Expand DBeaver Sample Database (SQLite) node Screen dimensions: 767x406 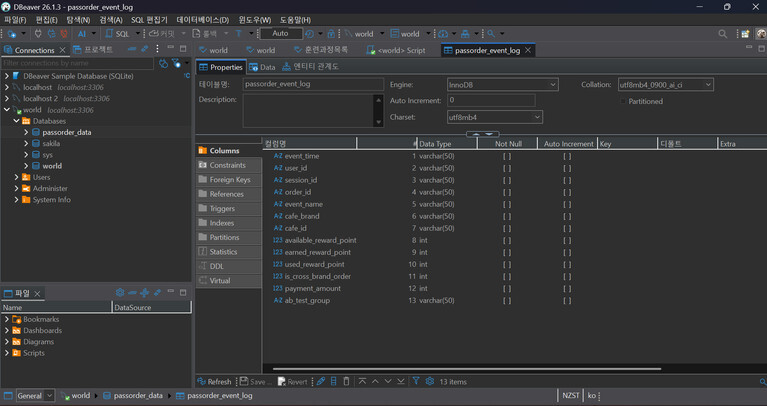tap(7, 76)
